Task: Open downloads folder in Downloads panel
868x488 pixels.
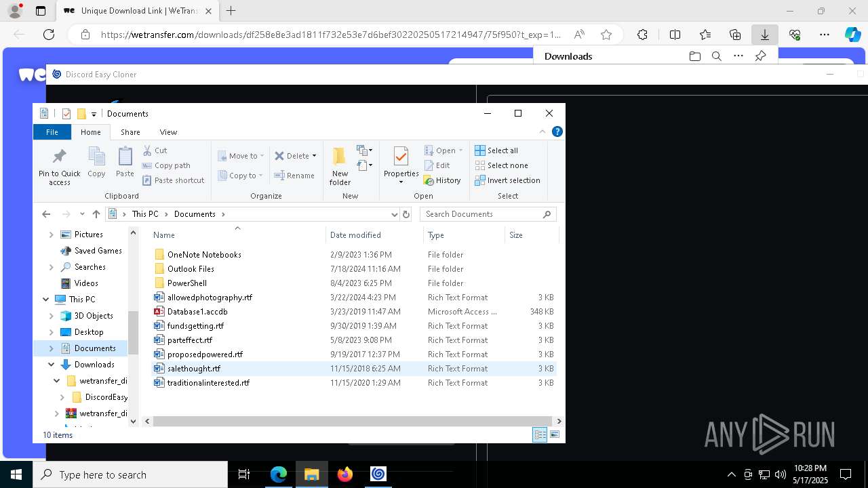Action: click(694, 56)
